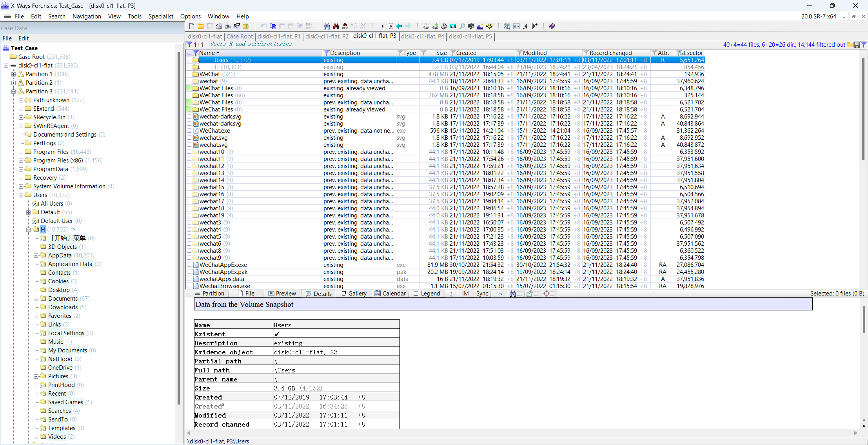Click the red binoculars Find Hex icon
Viewport: 868px width, 445px height.
[336, 26]
